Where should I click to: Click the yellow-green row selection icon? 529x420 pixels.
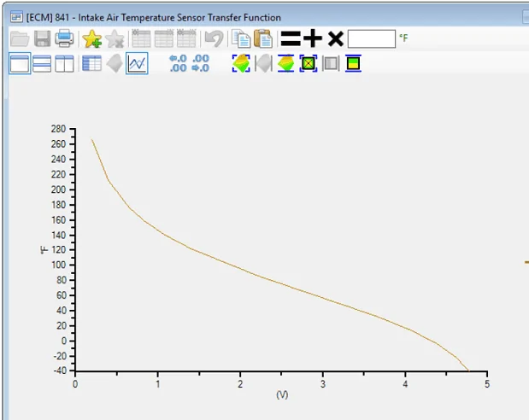pyautogui.click(x=353, y=63)
